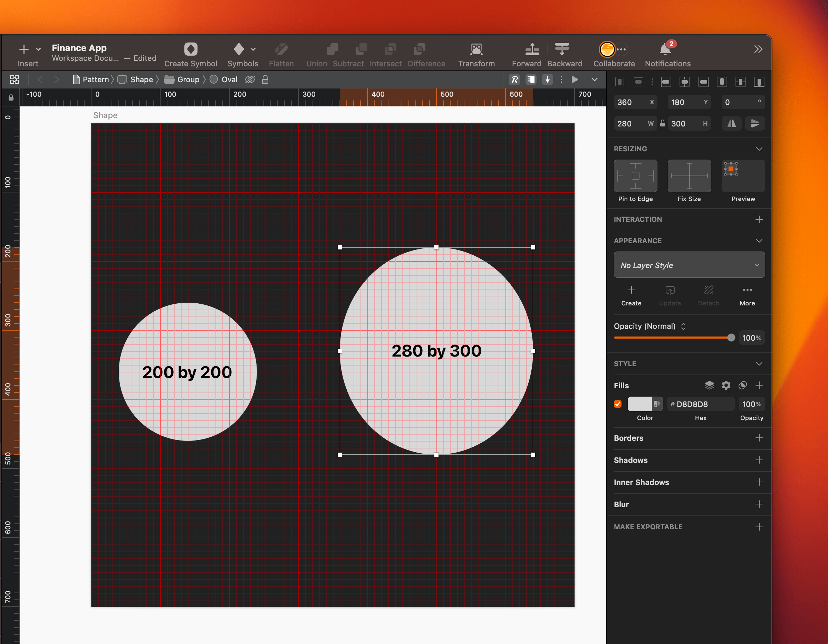Open Notifications bell
828x644 pixels.
click(665, 49)
